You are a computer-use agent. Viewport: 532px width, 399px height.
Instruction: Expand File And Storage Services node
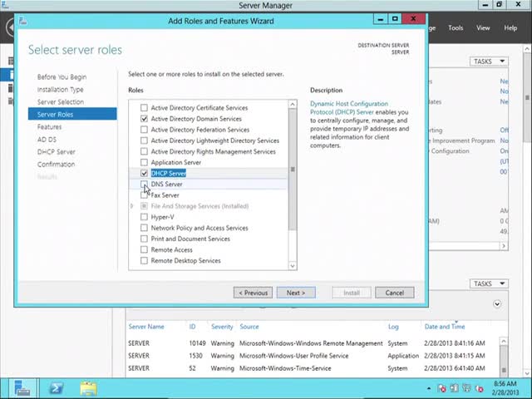pos(132,206)
